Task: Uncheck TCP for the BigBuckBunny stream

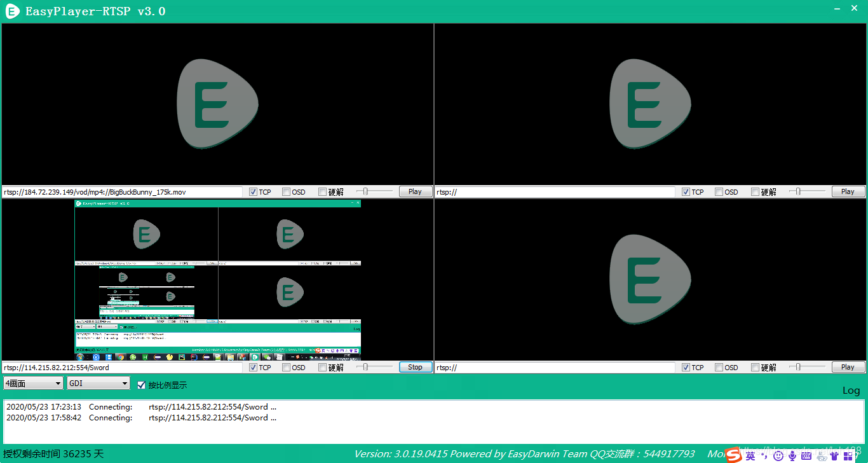Action: (x=253, y=191)
